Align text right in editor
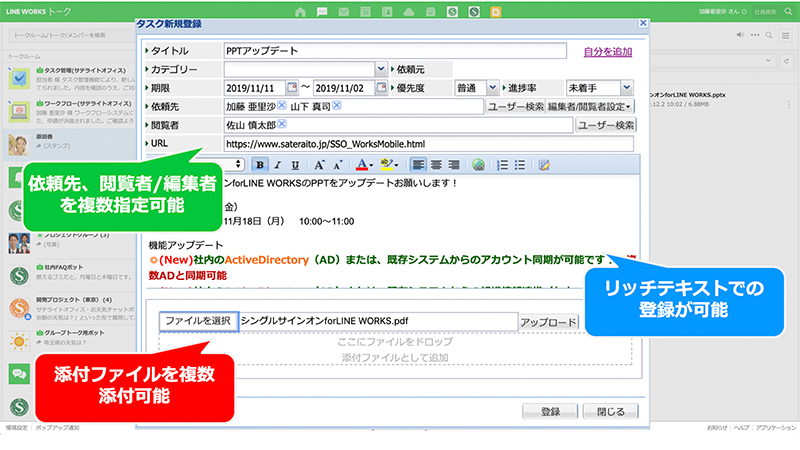The image size is (800, 450). [x=454, y=165]
